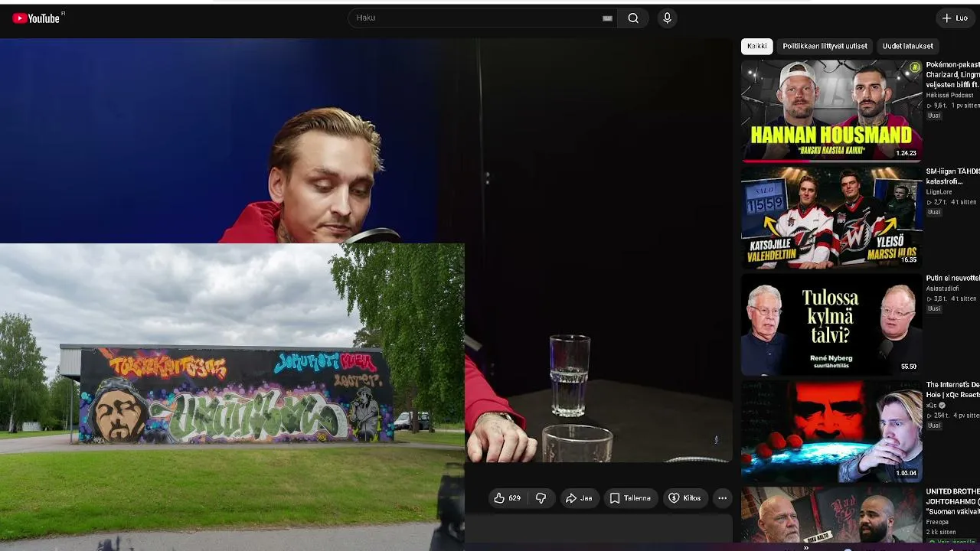Send a Kiitos thanks tip
This screenshot has width=980, height=551.
tap(684, 498)
